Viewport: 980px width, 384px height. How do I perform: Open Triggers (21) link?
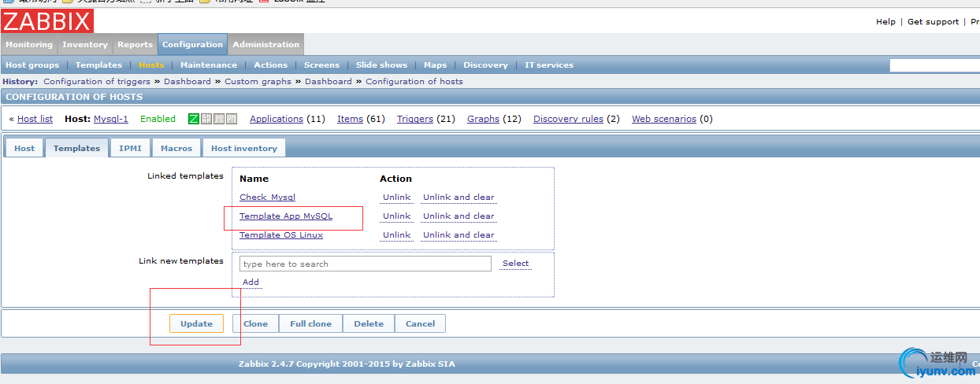415,119
